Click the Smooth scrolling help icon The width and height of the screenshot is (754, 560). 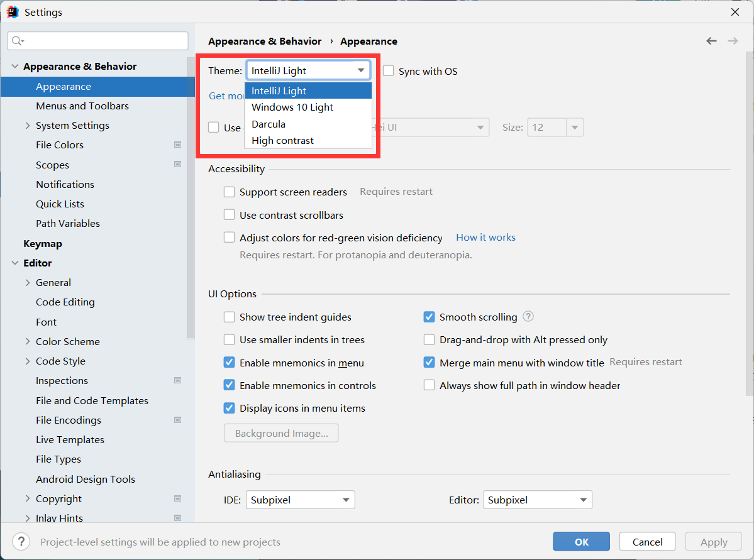528,316
